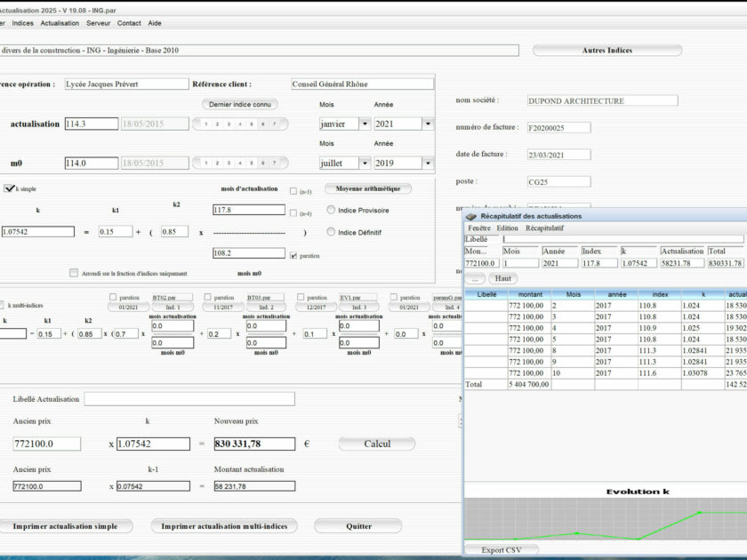Click the Référence opération field with Lycée Jacques Prévert
The height and width of the screenshot is (560, 747).
126,84
